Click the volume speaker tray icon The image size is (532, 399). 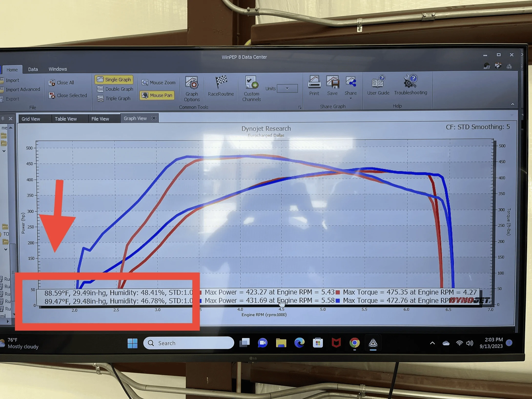(470, 343)
